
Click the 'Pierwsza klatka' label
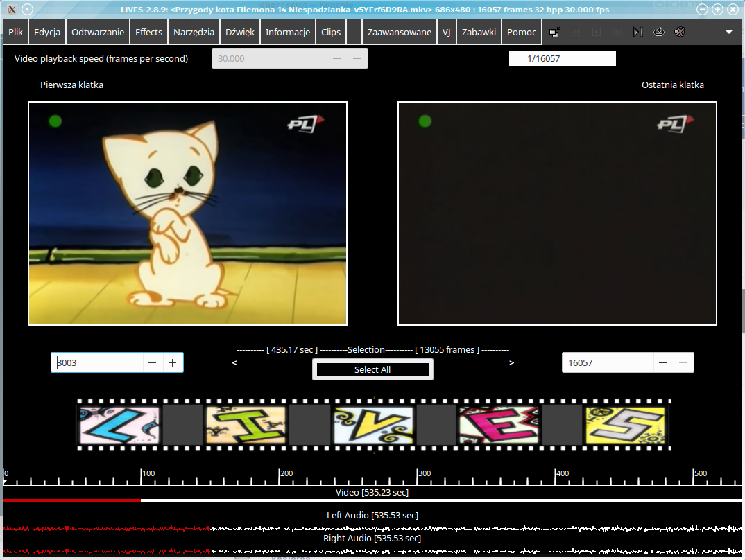[71, 85]
